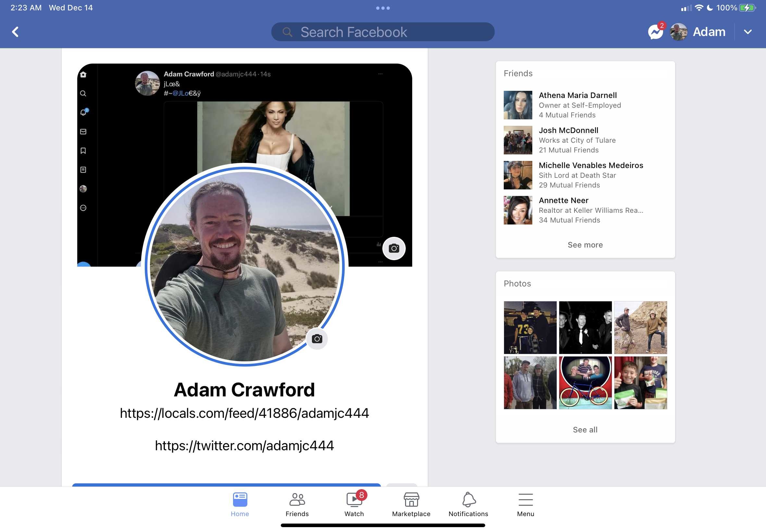The height and width of the screenshot is (532, 766).
Task: Expand photos with See all
Action: point(585,430)
